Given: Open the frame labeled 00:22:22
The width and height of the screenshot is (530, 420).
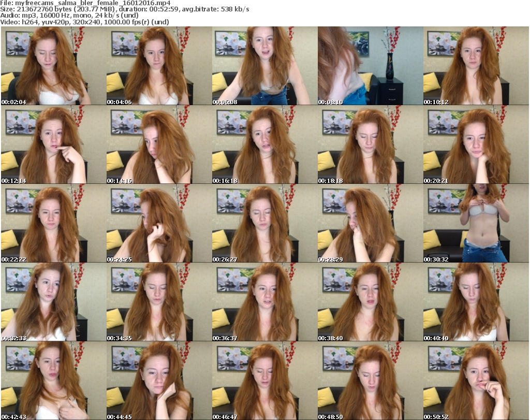Looking at the screenshot, I should (x=54, y=223).
